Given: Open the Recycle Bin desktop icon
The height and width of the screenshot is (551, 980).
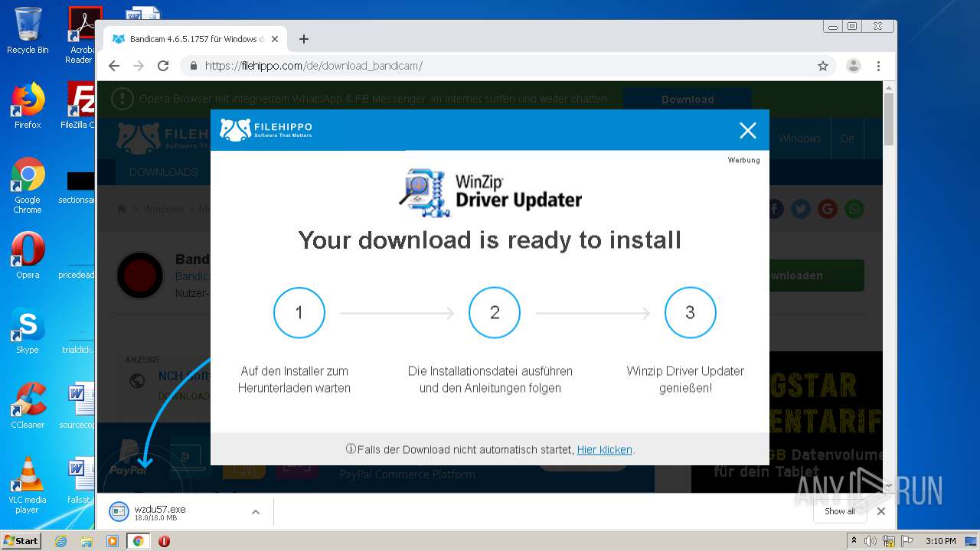Looking at the screenshot, I should (28, 31).
